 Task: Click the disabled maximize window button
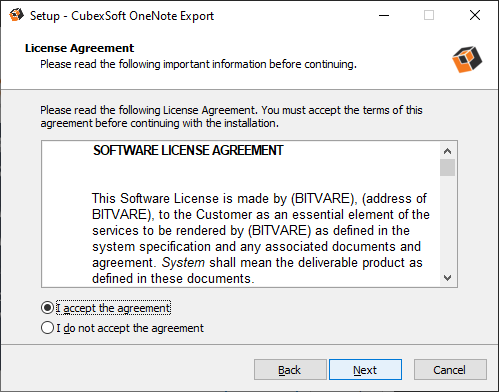[x=429, y=15]
